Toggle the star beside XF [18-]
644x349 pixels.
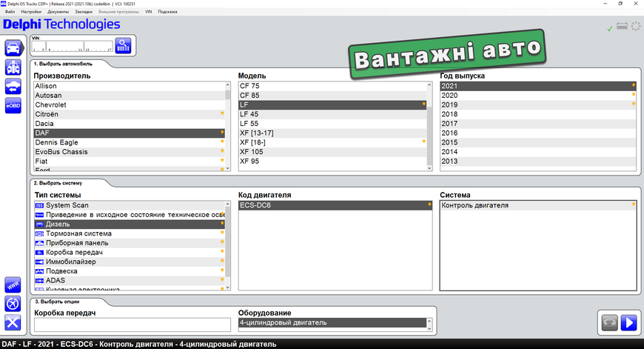coord(424,142)
